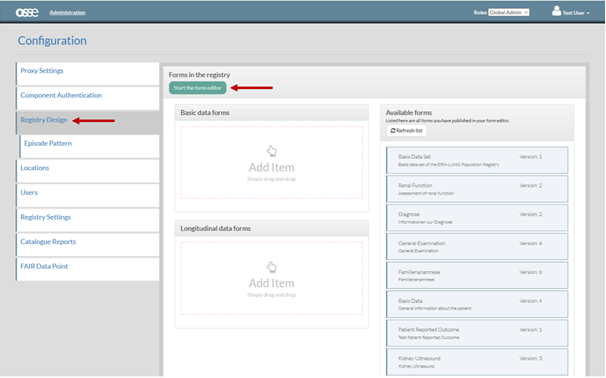
Task: Select Registry Design in the sidebar
Action: (x=87, y=123)
